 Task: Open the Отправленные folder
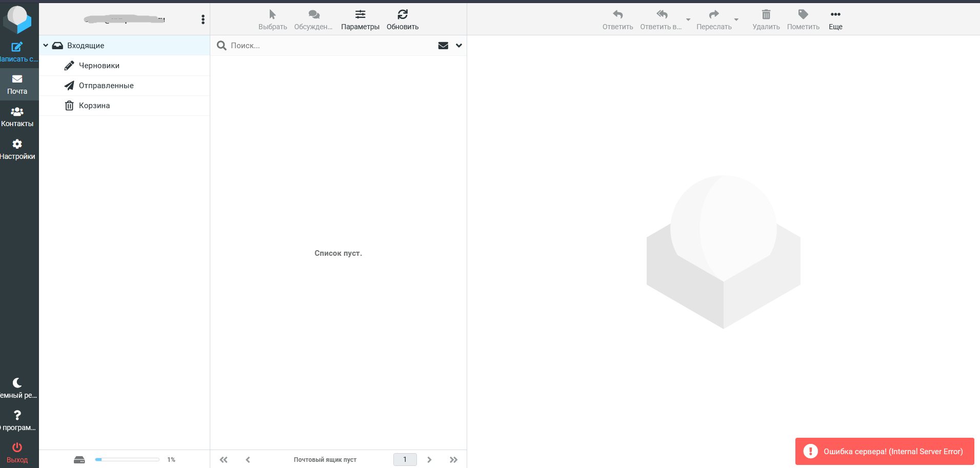tap(106, 86)
